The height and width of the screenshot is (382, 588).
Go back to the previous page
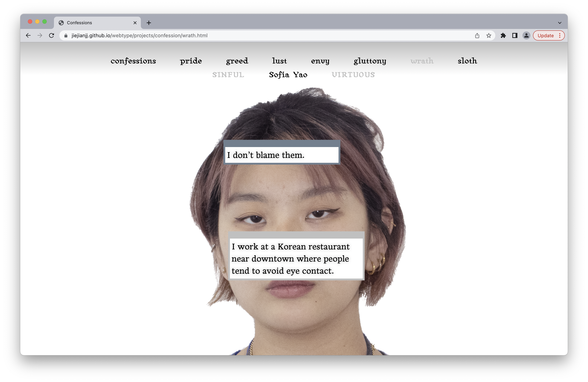28,35
